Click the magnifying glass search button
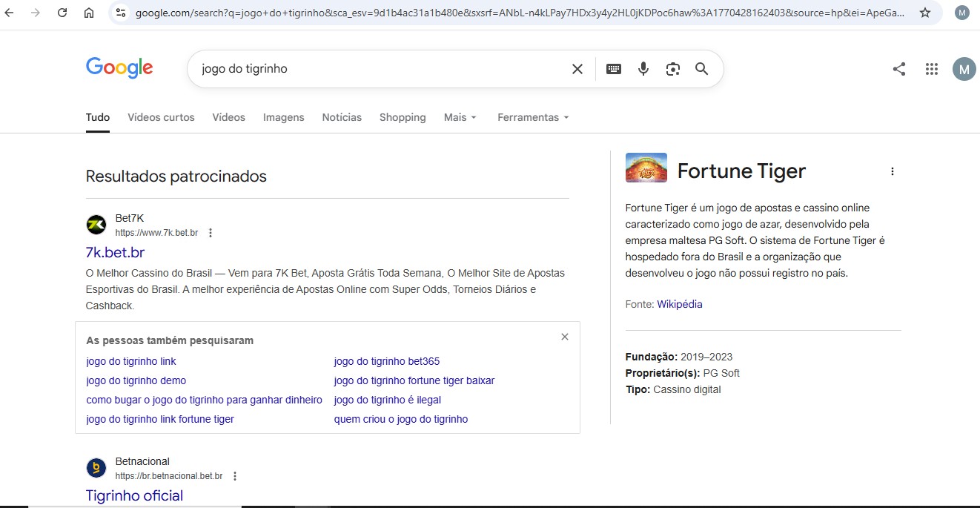 coord(701,69)
